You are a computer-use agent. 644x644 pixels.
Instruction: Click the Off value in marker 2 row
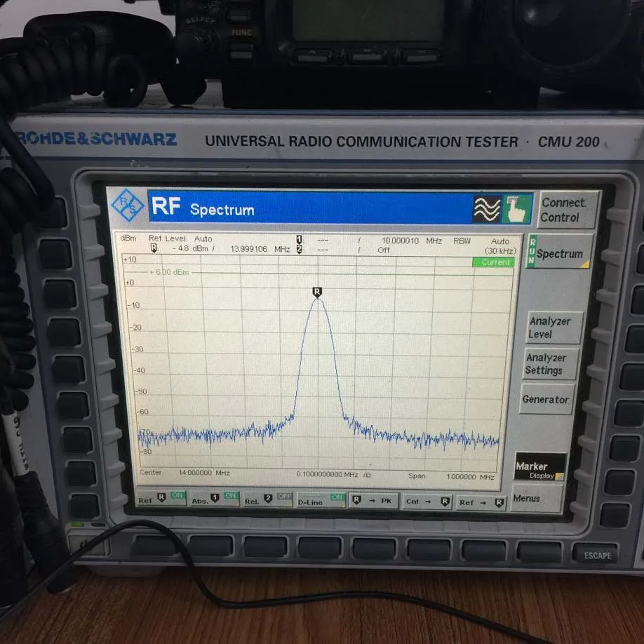click(384, 250)
